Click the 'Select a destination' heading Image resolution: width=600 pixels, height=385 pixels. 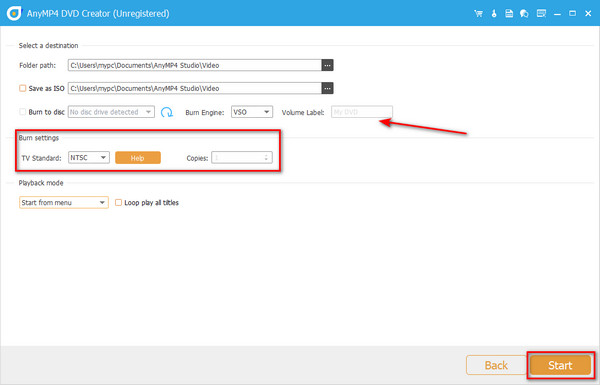click(49, 46)
